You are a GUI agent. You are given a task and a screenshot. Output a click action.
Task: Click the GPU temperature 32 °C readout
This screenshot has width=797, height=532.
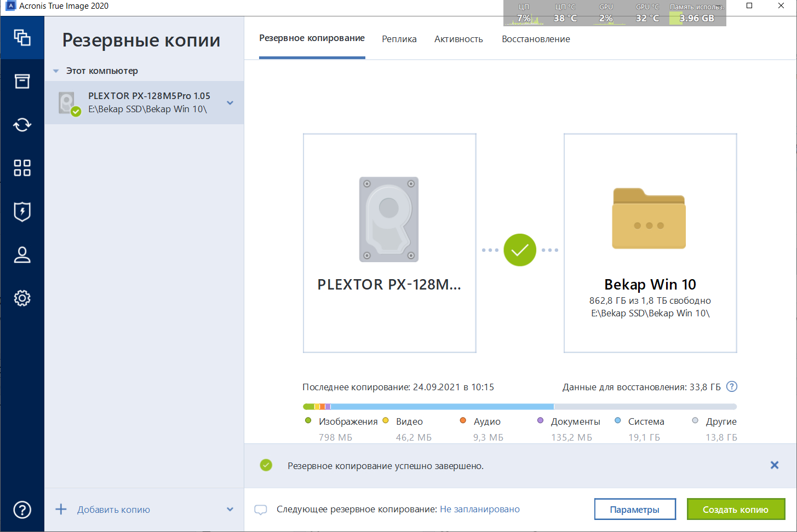pos(647,14)
